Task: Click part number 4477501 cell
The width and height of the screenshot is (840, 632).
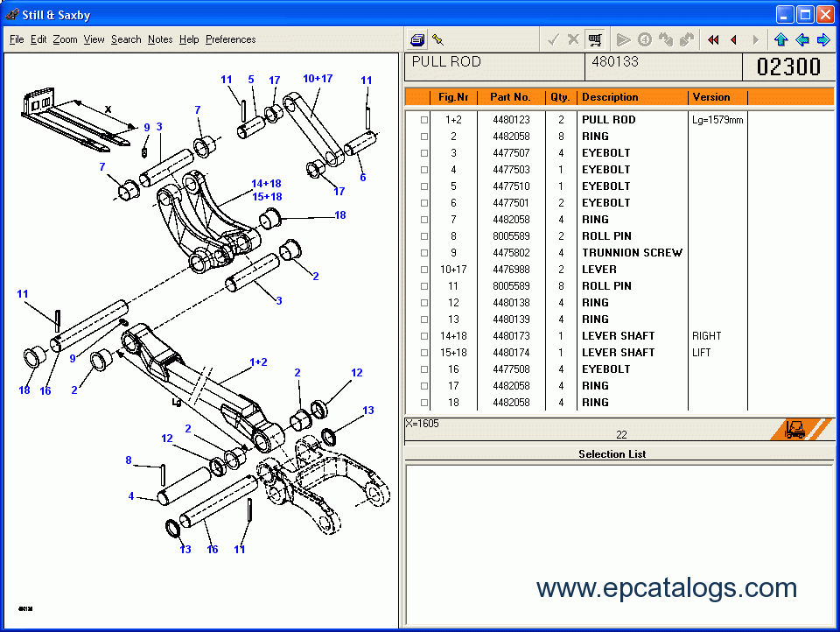Action: click(511, 203)
